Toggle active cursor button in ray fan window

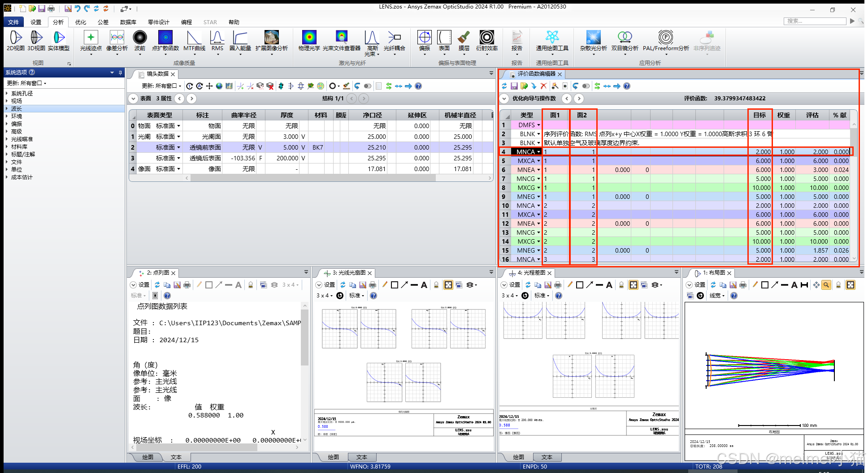448,285
